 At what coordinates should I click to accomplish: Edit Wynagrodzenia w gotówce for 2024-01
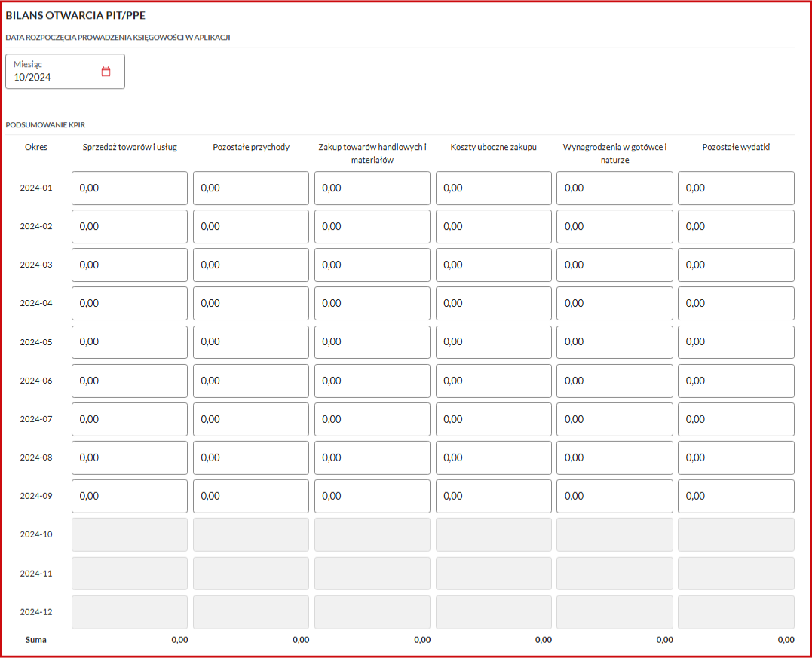pyautogui.click(x=614, y=188)
